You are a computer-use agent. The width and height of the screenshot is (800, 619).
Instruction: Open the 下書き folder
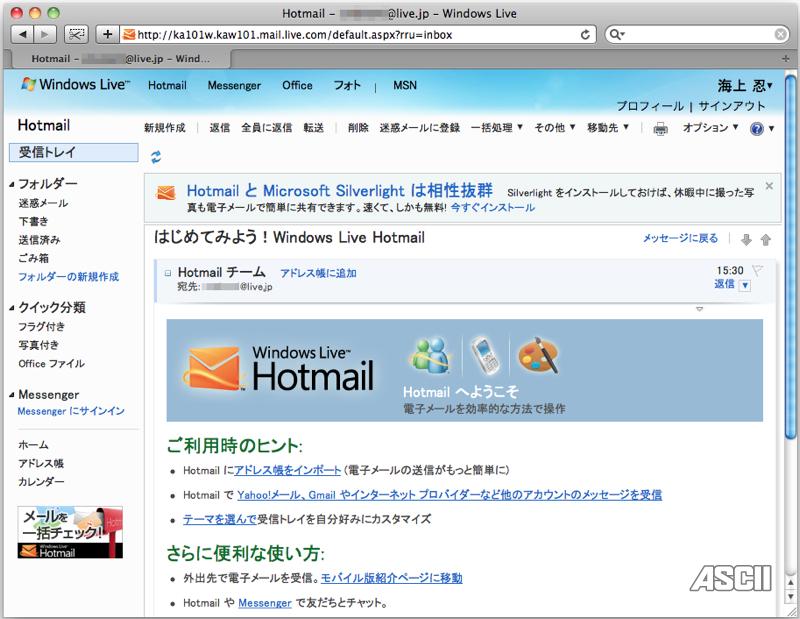coord(34,221)
